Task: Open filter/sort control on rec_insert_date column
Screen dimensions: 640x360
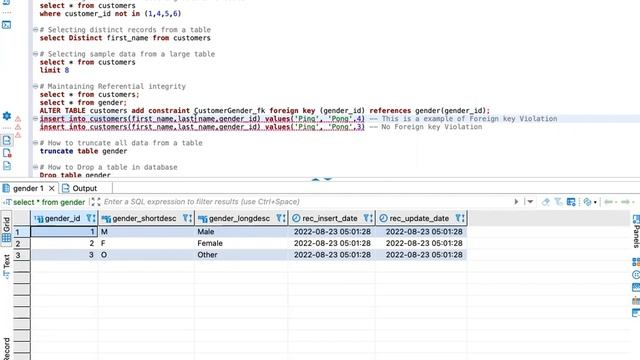Action: pos(368,218)
